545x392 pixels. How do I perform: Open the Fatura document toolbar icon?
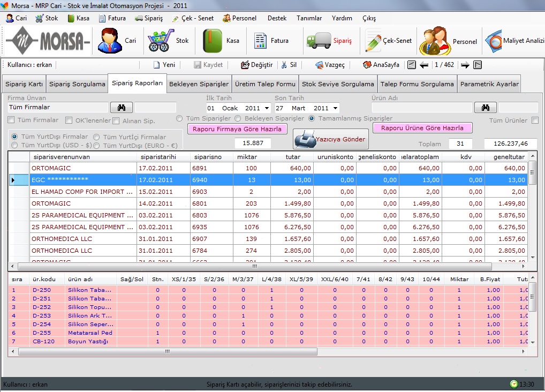pos(260,41)
